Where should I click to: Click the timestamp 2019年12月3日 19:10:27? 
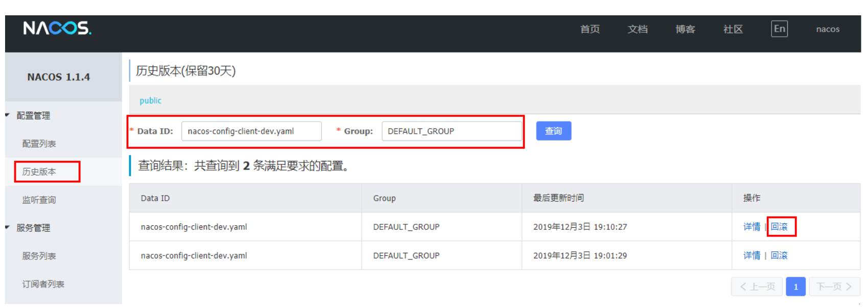(x=580, y=227)
